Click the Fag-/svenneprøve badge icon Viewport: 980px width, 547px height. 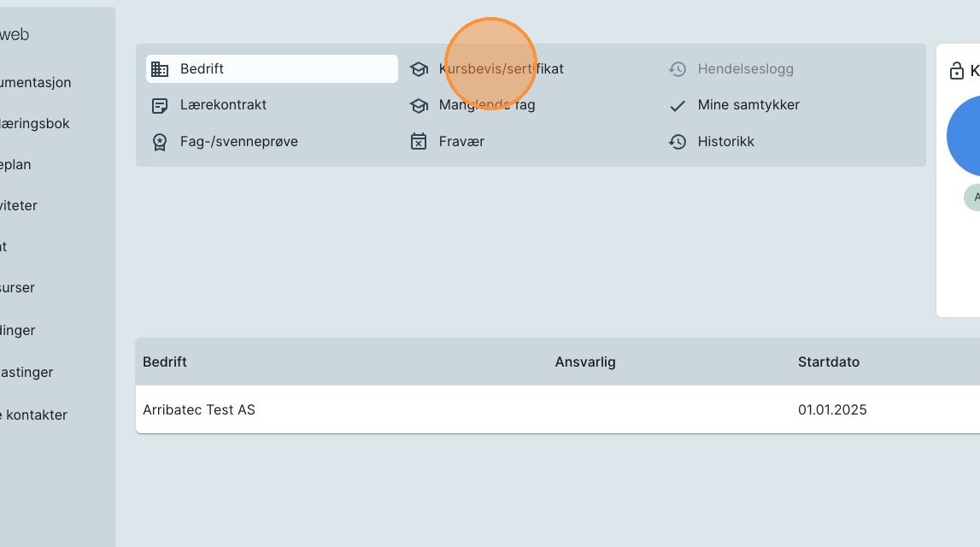coord(159,142)
